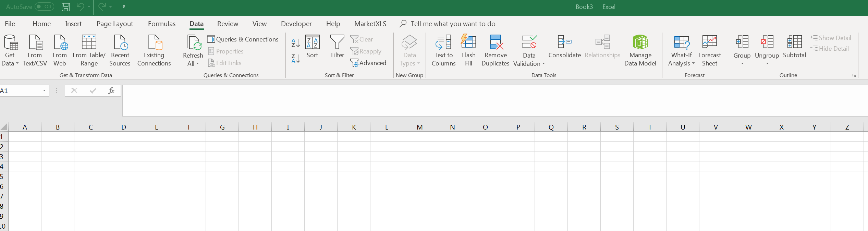Open the File tab

pos(10,24)
